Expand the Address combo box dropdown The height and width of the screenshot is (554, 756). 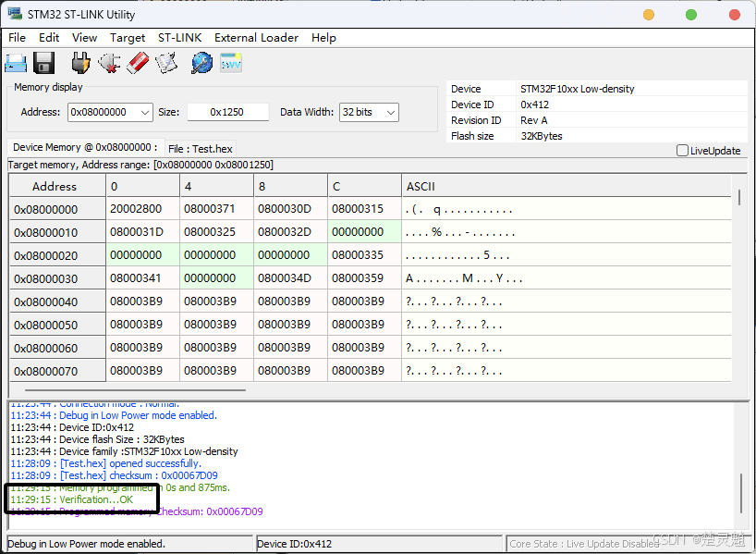click(x=145, y=113)
